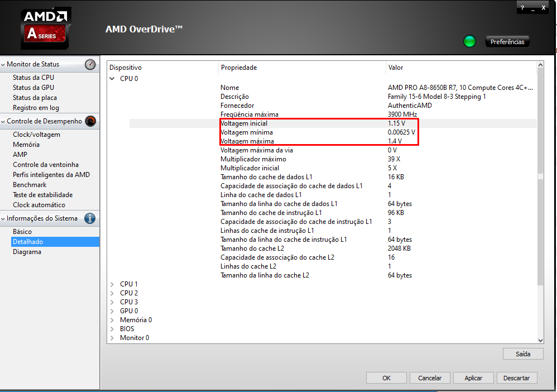
Task: Click the AuthenticAMD value
Action: click(x=410, y=106)
